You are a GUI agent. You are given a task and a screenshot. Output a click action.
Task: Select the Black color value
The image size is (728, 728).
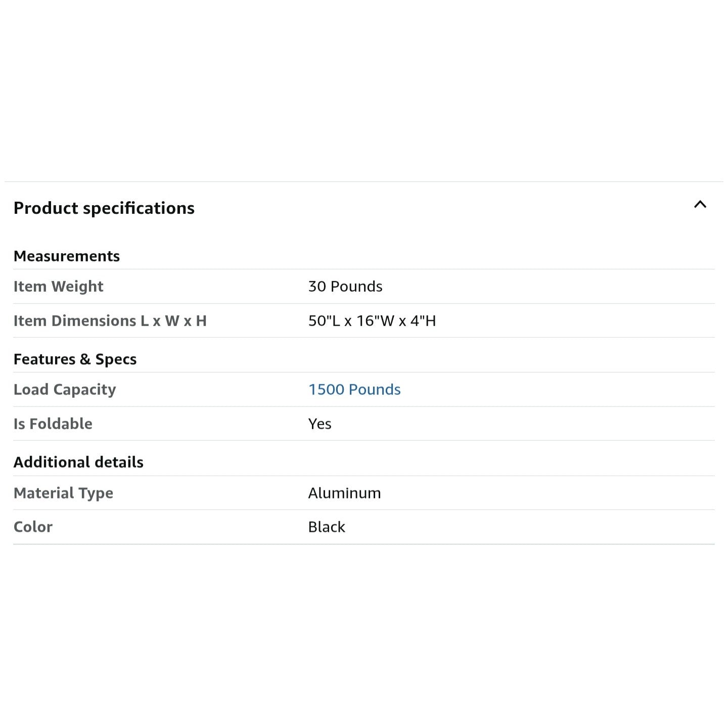tap(327, 527)
